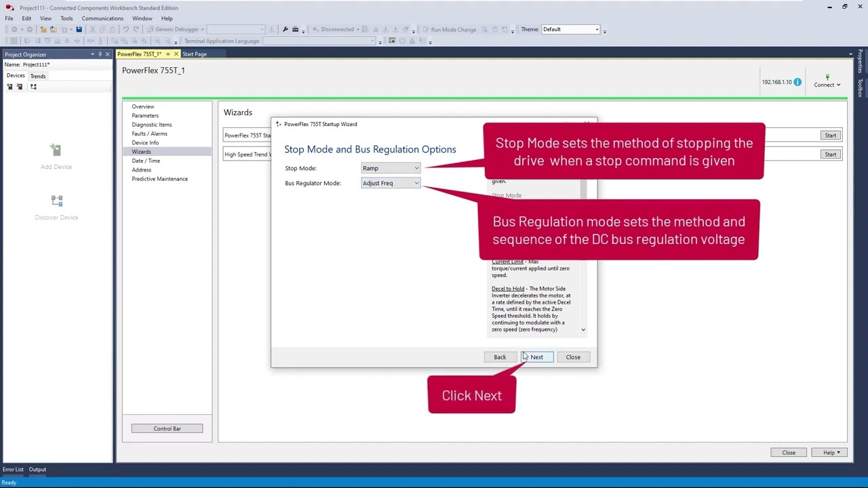The width and height of the screenshot is (868, 488).
Task: Select the Devices tab in Project Organizer
Action: (16, 76)
